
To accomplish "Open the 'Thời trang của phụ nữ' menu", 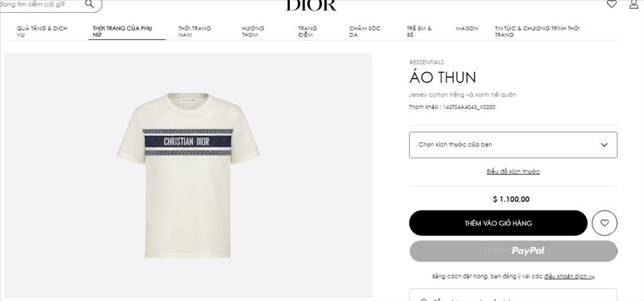I will pos(122,31).
